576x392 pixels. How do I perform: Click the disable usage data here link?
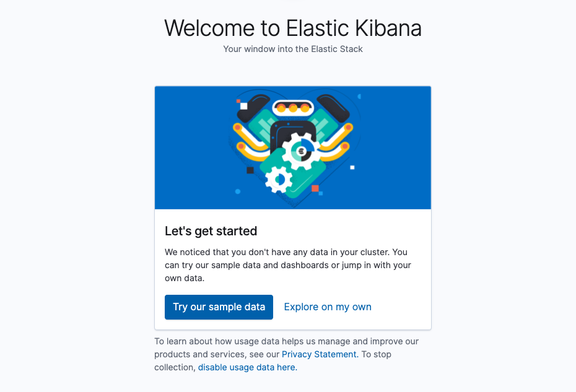(247, 367)
